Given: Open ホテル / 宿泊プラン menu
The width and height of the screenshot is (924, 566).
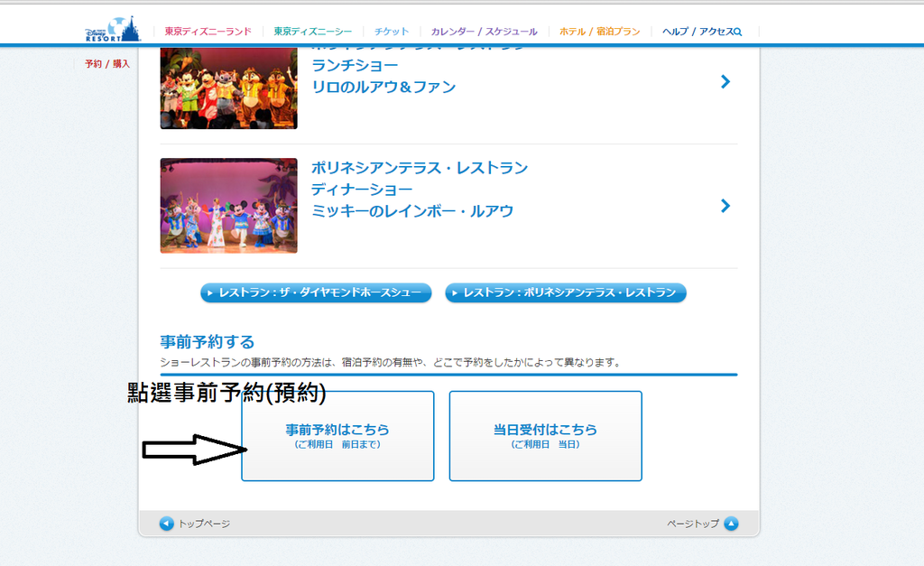Looking at the screenshot, I should coord(599,32).
